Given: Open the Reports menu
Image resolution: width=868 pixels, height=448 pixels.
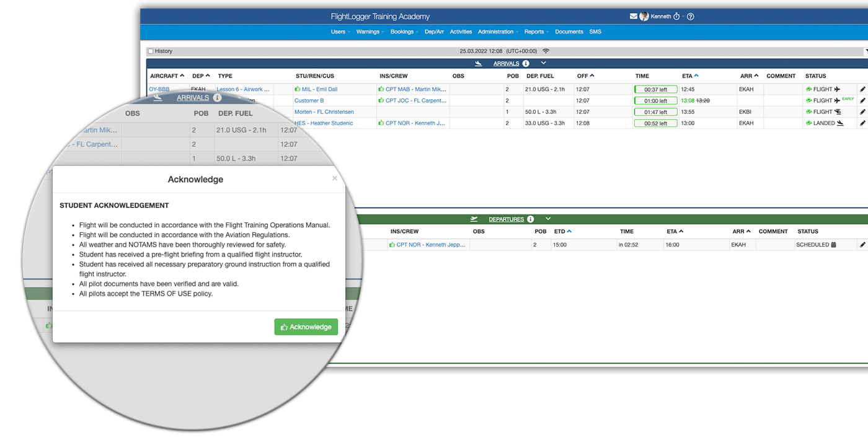Looking at the screenshot, I should [x=536, y=32].
